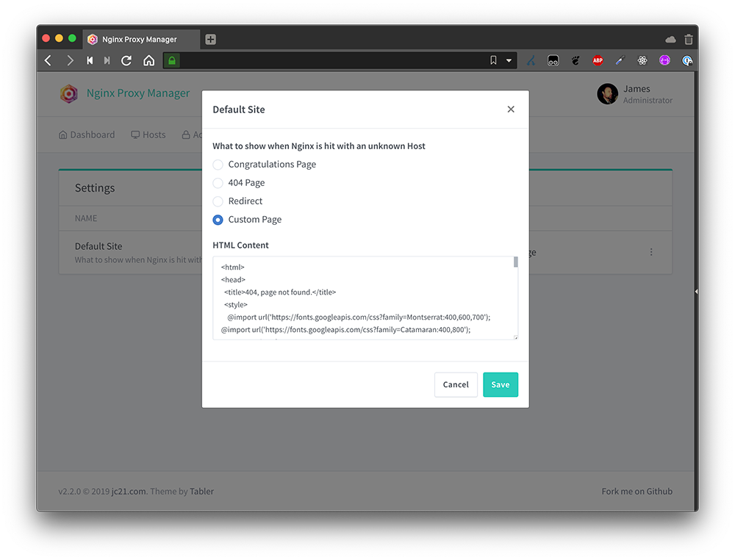The width and height of the screenshot is (735, 560).
Task: Click the GNOME footprint extension icon
Action: 575,60
